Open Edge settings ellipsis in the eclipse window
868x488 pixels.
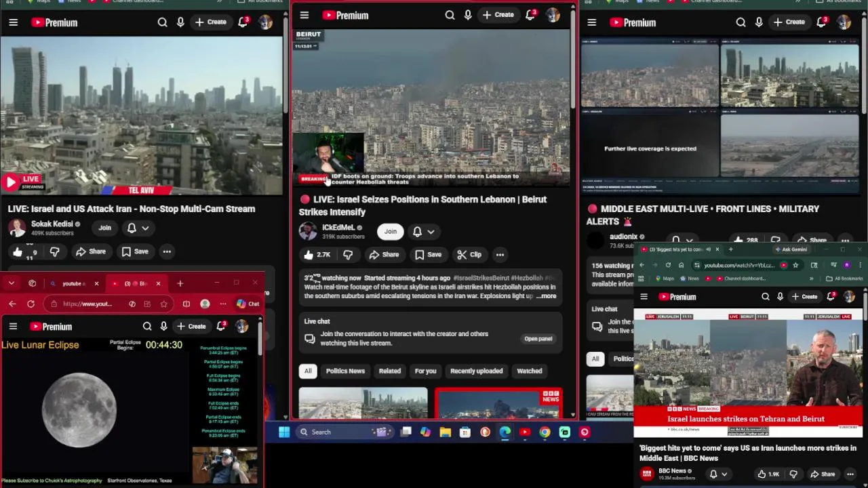(222, 304)
